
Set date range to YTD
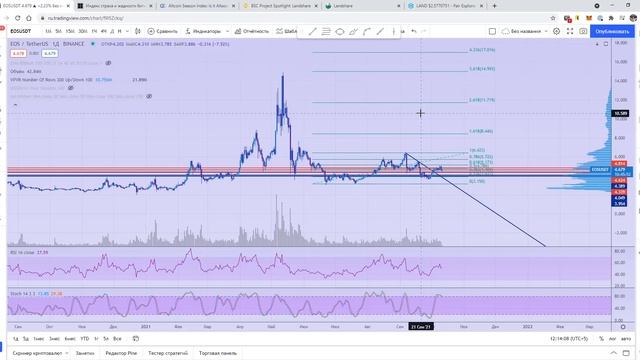click(84, 338)
